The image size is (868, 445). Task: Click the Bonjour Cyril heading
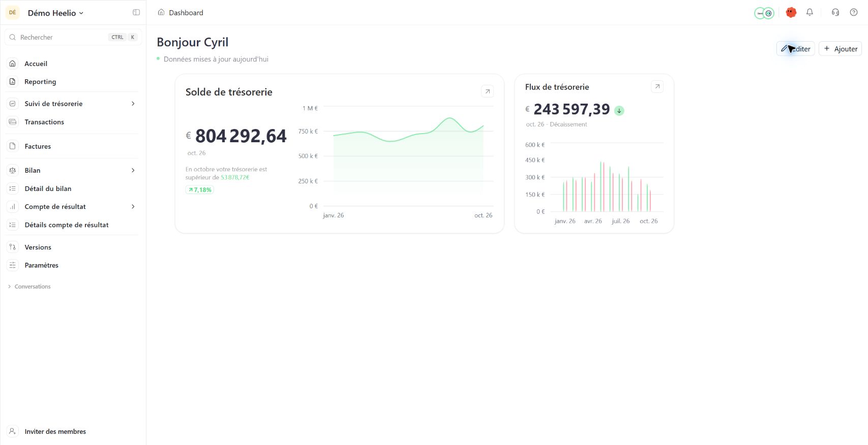[193, 42]
